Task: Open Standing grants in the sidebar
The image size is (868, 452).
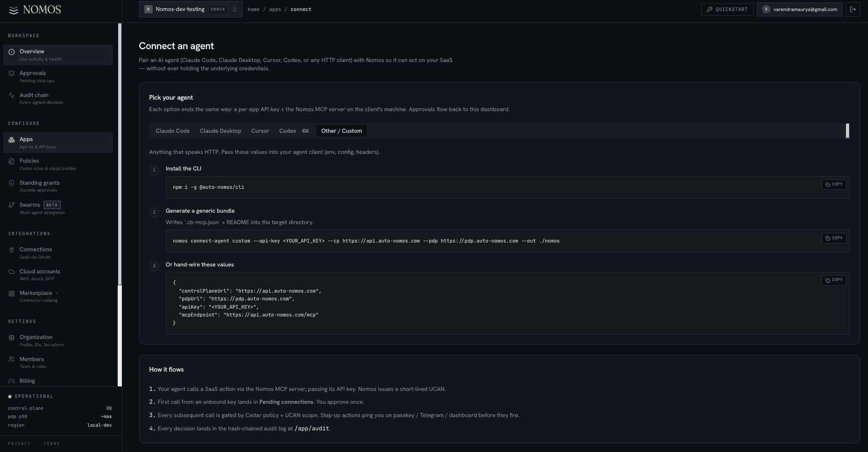Action: [58, 186]
